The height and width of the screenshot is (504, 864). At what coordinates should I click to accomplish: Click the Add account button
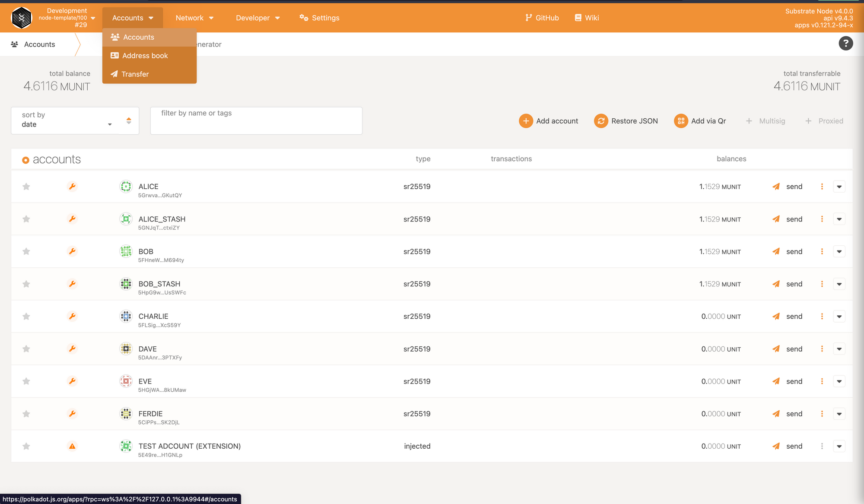549,121
